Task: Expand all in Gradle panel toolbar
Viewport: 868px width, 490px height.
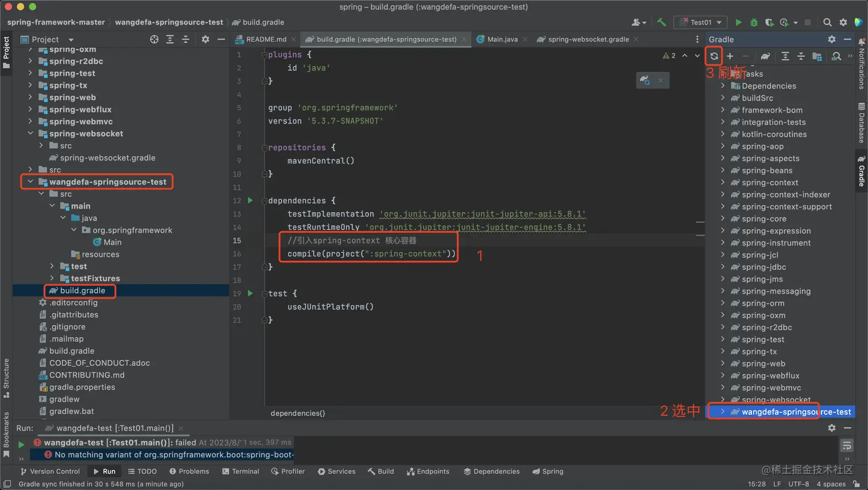Action: coord(785,56)
